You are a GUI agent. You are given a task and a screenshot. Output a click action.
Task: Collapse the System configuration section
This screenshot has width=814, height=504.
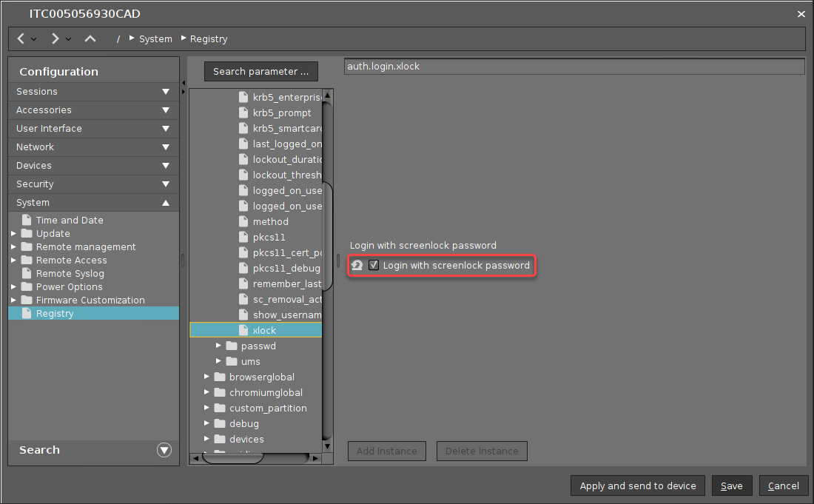tap(165, 203)
